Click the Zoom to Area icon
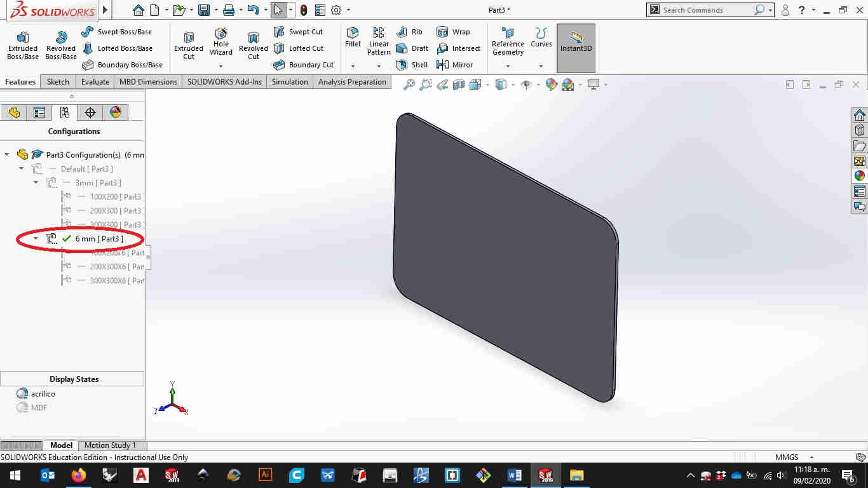 [426, 85]
